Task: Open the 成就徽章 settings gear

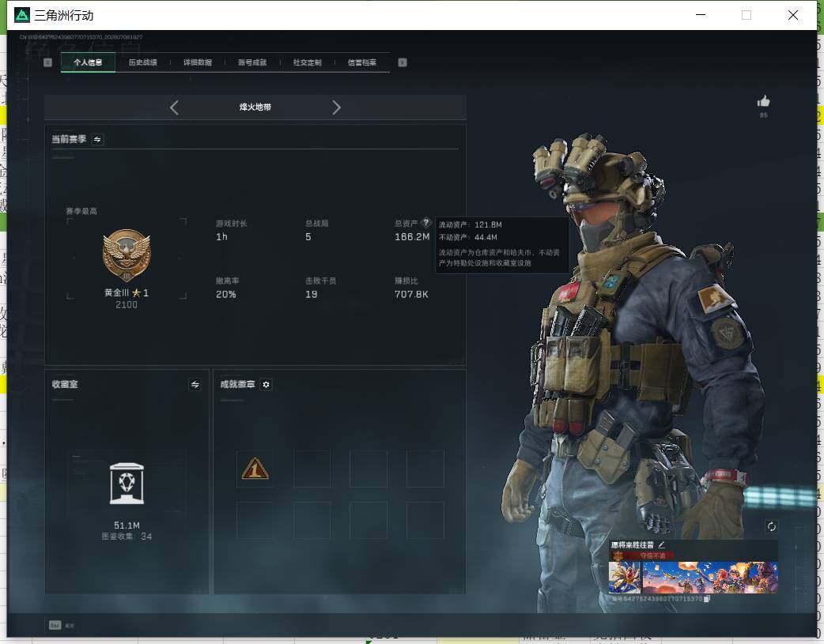Action: click(x=266, y=385)
